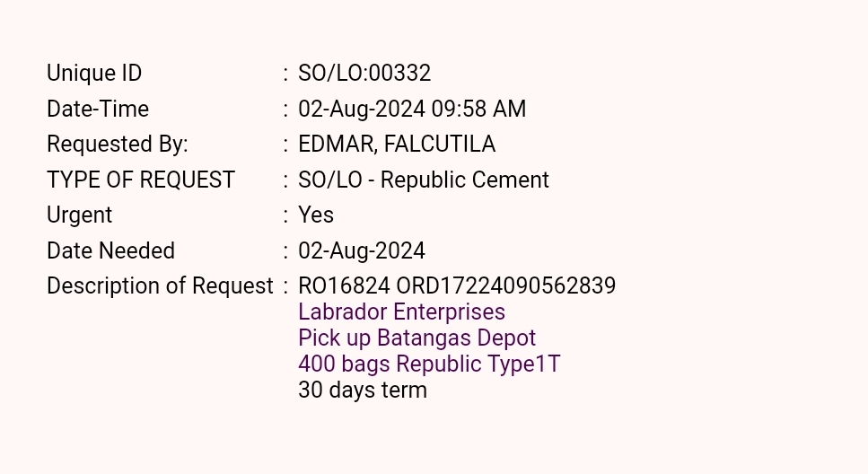This screenshot has height=474, width=868.
Task: Click the Date-Time field label
Action: (98, 110)
